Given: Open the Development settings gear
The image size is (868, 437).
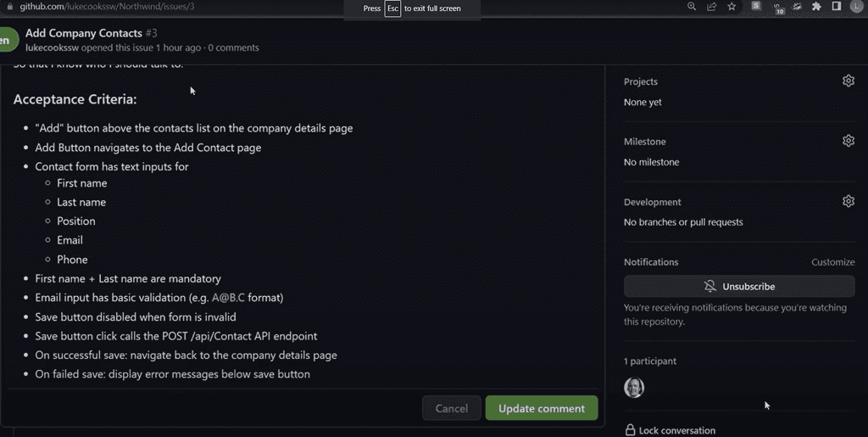Looking at the screenshot, I should point(848,201).
